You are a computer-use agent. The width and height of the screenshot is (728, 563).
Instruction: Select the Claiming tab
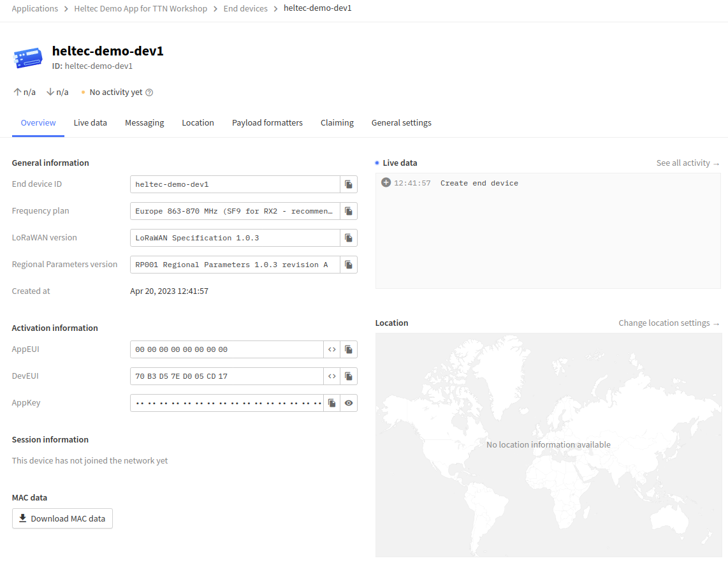click(x=337, y=122)
